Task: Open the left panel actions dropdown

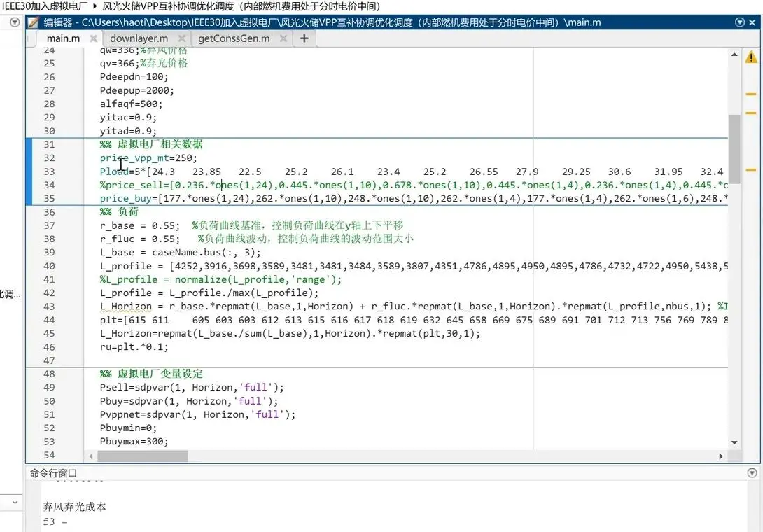Action: tap(15, 22)
